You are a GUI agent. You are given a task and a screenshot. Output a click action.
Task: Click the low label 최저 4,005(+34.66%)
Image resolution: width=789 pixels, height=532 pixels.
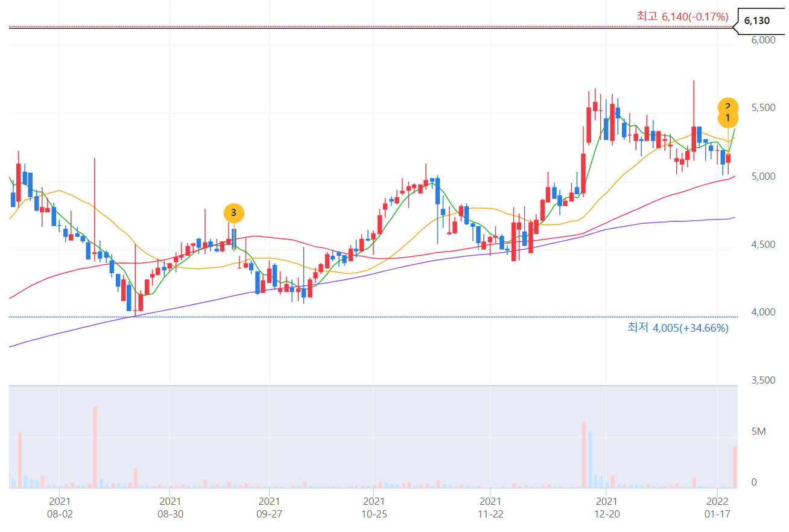coord(678,328)
